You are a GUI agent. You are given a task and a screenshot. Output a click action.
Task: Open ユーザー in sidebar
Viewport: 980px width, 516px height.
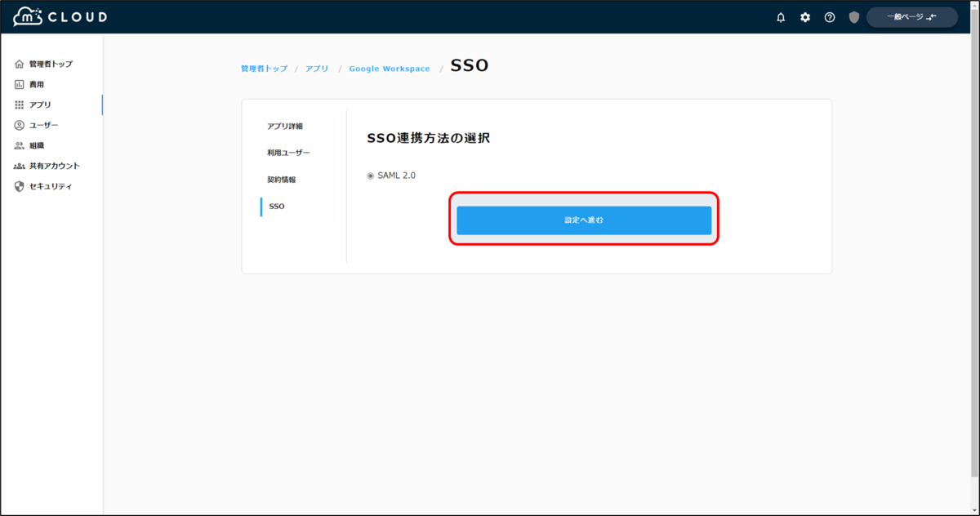(x=44, y=125)
